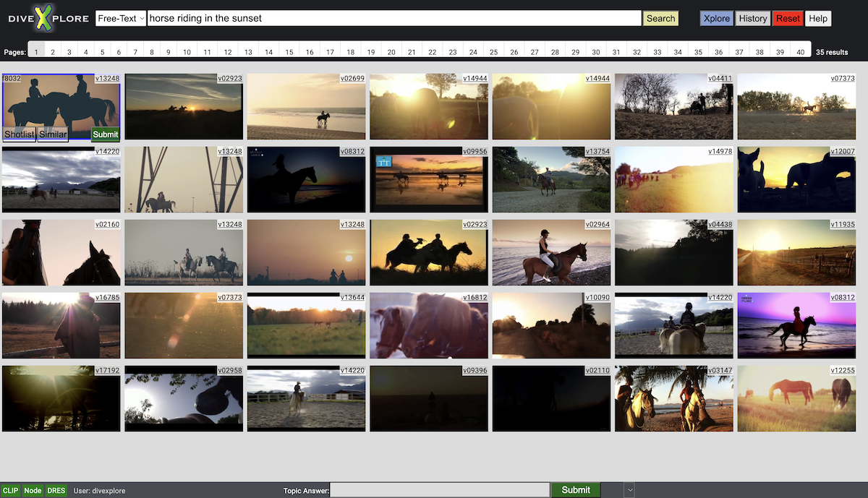Open the Free-Text query type dropdown

pyautogui.click(x=121, y=19)
